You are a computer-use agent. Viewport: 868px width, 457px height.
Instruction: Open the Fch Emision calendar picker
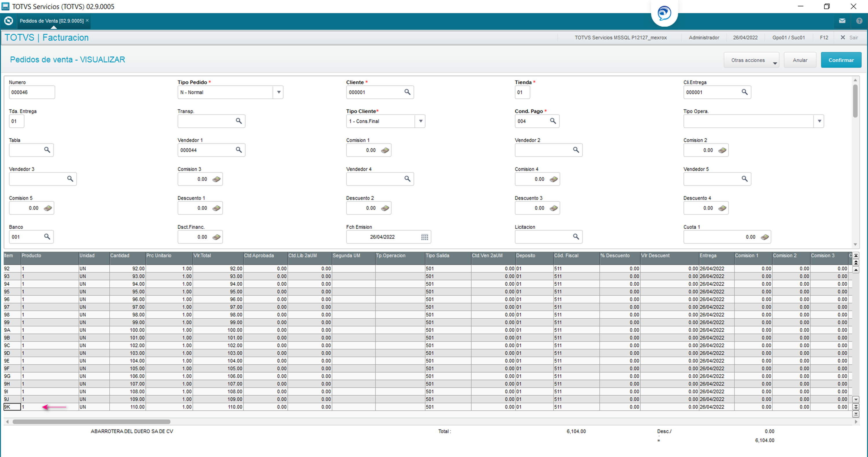coord(424,237)
